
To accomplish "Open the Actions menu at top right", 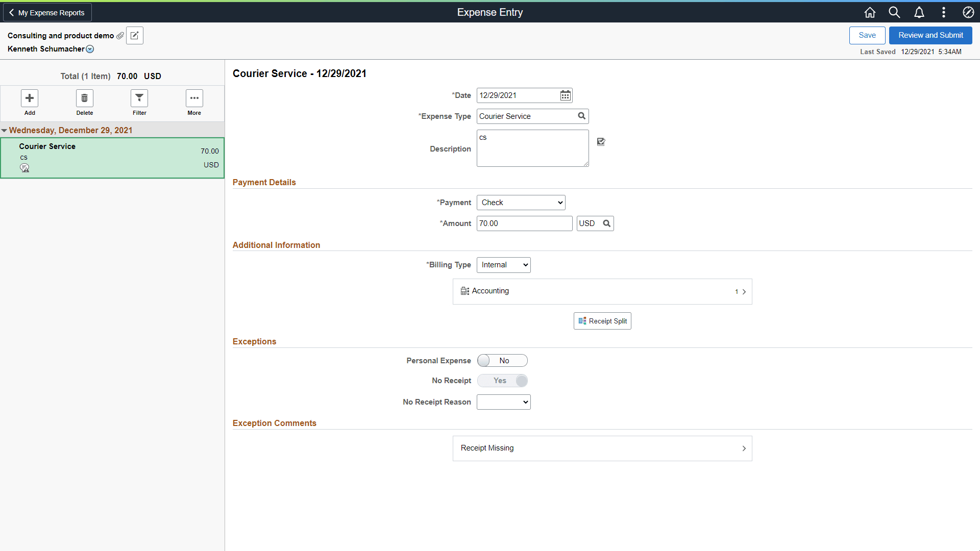I will tap(943, 12).
